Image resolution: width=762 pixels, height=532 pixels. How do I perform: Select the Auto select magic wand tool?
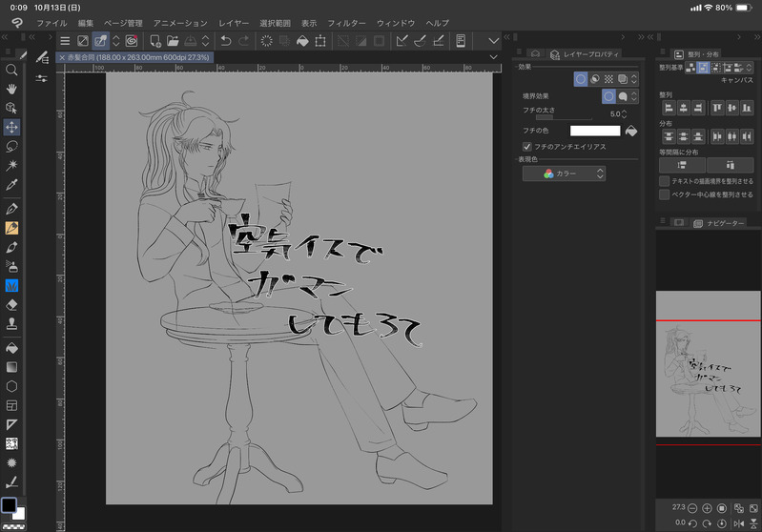pyautogui.click(x=11, y=166)
